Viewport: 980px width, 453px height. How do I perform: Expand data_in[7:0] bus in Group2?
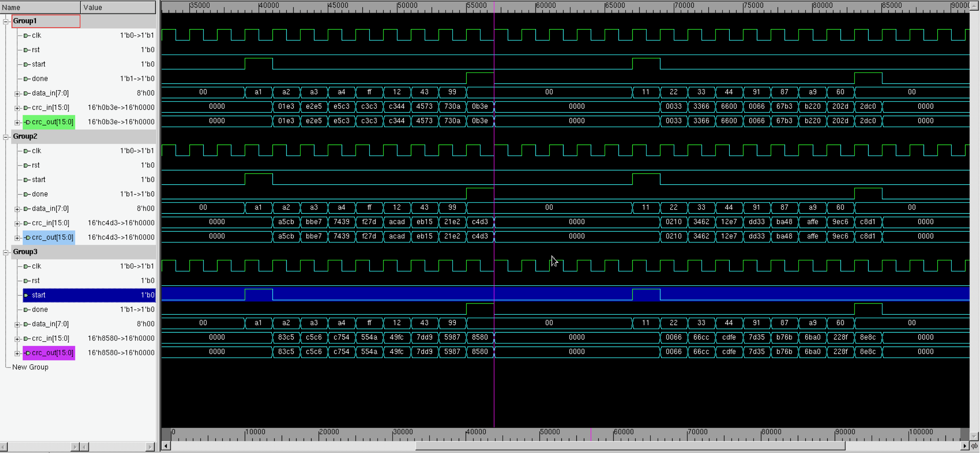(x=17, y=209)
